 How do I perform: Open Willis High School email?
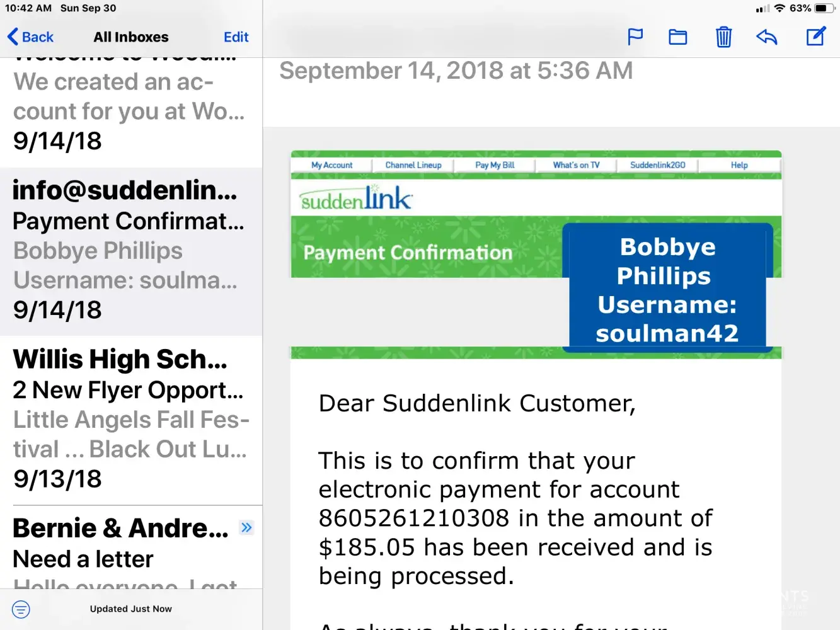(x=130, y=419)
